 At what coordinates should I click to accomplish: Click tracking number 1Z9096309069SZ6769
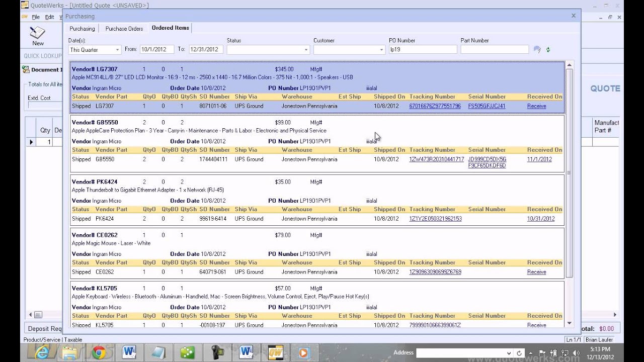pos(435,272)
